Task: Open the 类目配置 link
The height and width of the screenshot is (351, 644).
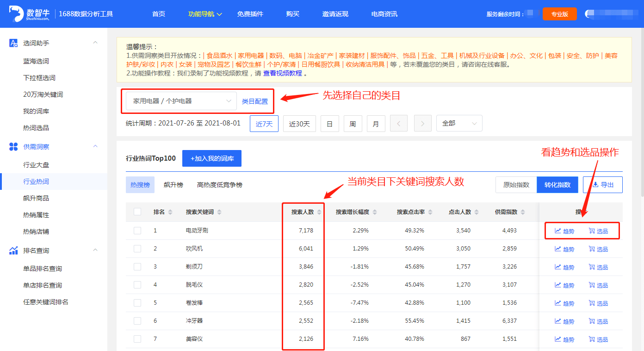Action: pos(255,101)
